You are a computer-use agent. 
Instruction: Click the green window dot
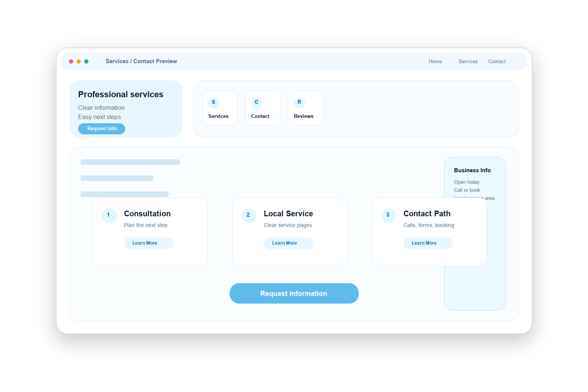point(86,61)
